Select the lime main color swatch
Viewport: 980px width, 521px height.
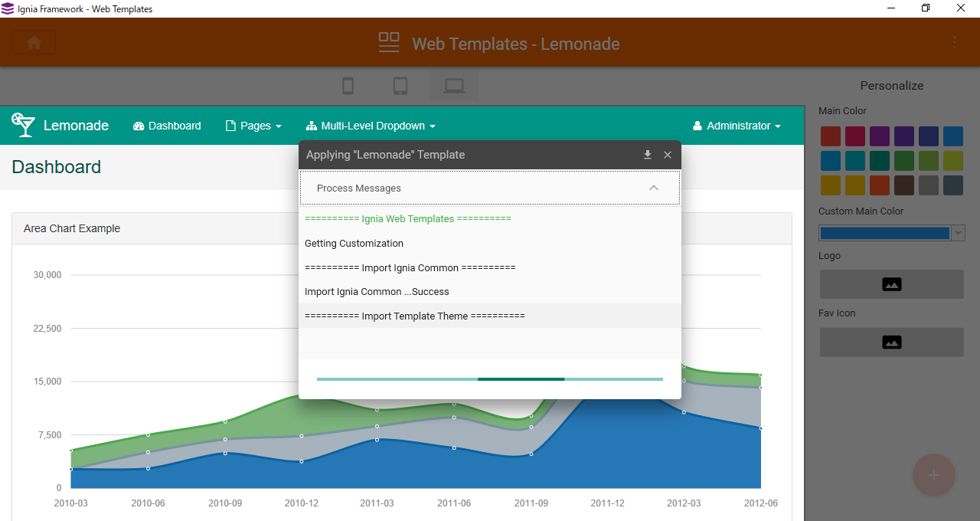click(953, 161)
